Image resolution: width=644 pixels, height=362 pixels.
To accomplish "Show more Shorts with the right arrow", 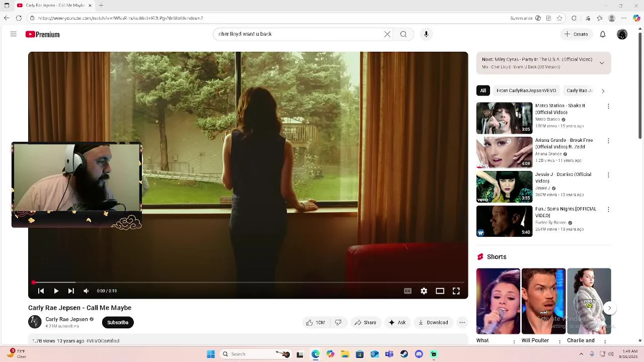I will coord(609,308).
